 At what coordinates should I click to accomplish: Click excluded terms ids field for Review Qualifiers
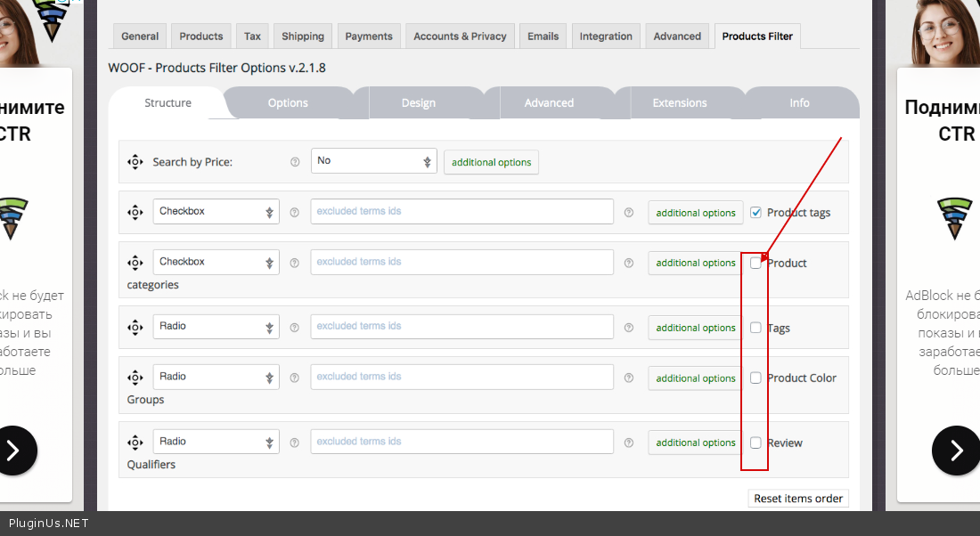click(x=461, y=442)
